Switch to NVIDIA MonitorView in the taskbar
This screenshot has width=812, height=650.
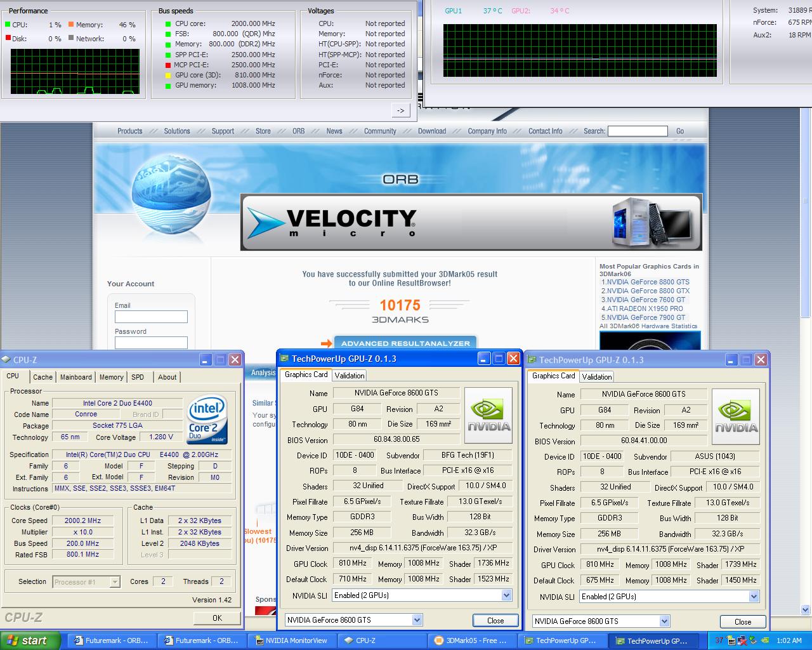coord(291,640)
